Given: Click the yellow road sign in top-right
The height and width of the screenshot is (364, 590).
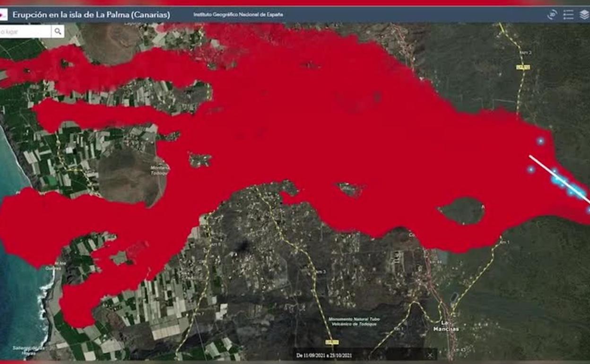Looking at the screenshot, I should click(x=523, y=67).
